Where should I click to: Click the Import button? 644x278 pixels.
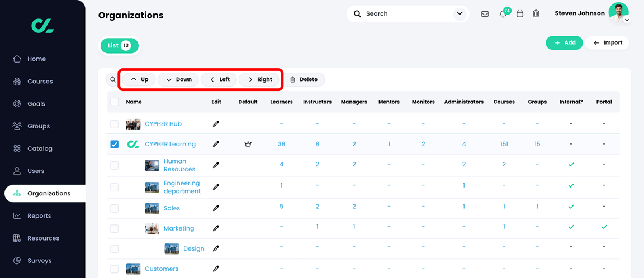tap(608, 42)
